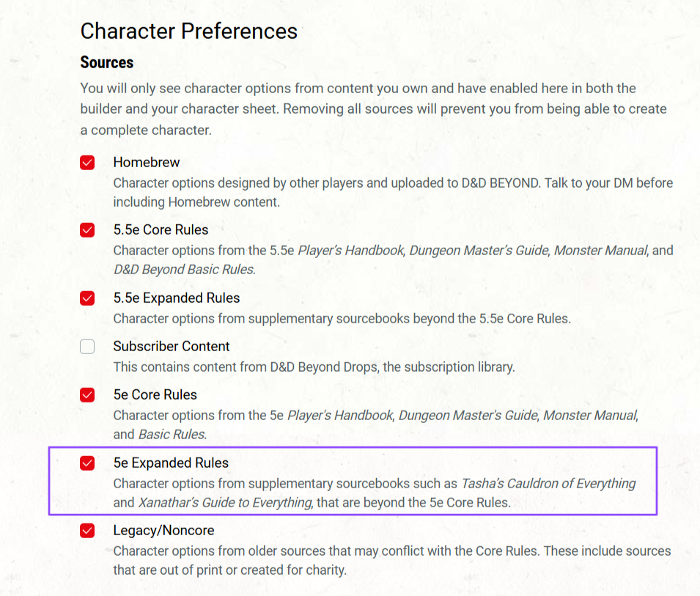Viewport: 700px width, 596px height.
Task: Click the Tasha's Cauldron of Everything text
Action: 549,484
